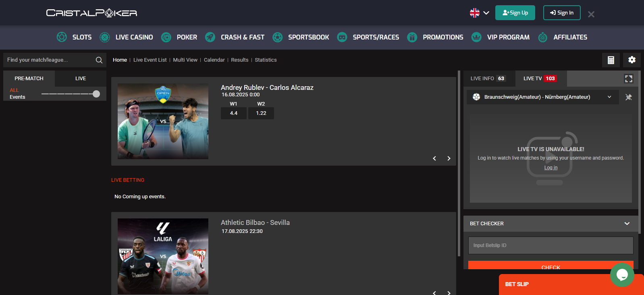This screenshot has width=644, height=295.
Task: Click the All Events time slider handle
Action: tap(96, 94)
